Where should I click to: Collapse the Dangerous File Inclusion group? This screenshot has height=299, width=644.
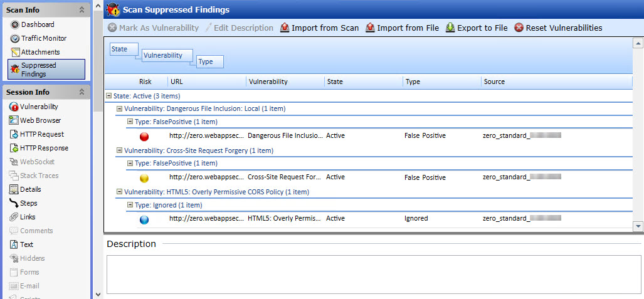click(x=119, y=109)
